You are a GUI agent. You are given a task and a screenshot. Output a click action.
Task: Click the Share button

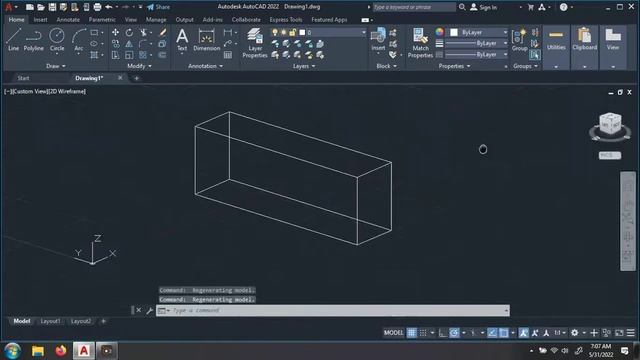click(x=158, y=7)
